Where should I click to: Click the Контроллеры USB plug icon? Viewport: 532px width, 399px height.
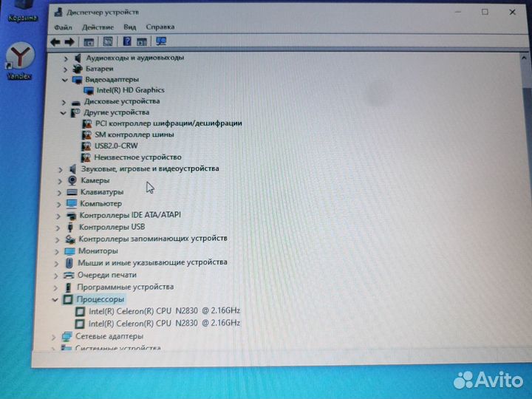(70, 227)
